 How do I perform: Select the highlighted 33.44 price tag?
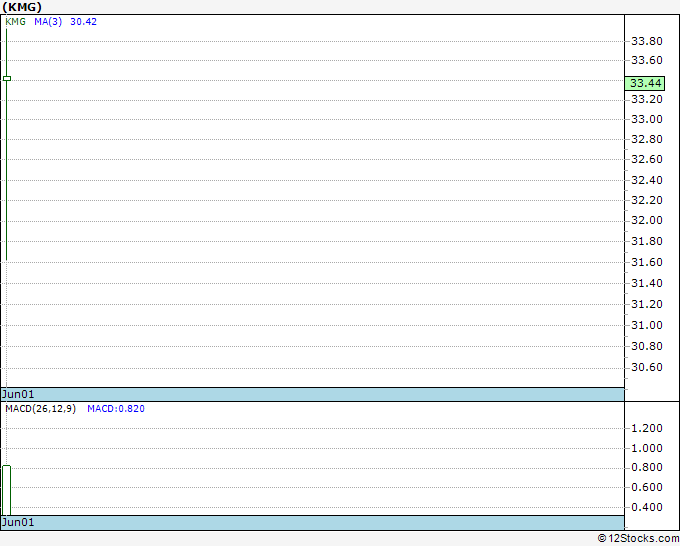(644, 83)
